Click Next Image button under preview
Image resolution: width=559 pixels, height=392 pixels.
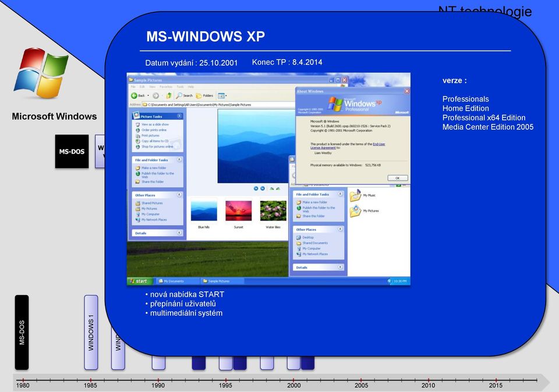tap(263, 188)
